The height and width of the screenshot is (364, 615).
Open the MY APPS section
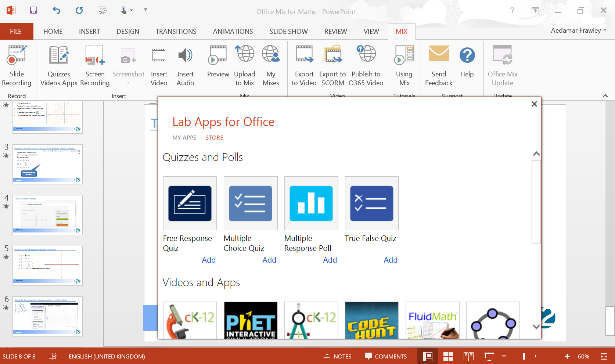pyautogui.click(x=184, y=138)
